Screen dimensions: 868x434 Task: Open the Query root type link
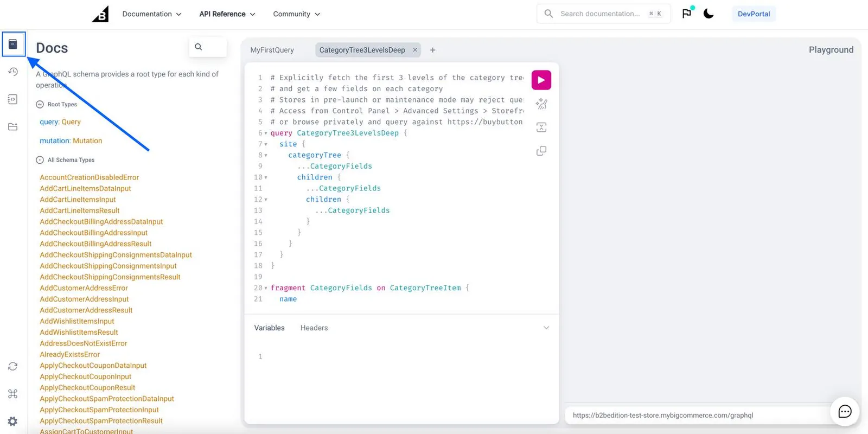coord(71,122)
